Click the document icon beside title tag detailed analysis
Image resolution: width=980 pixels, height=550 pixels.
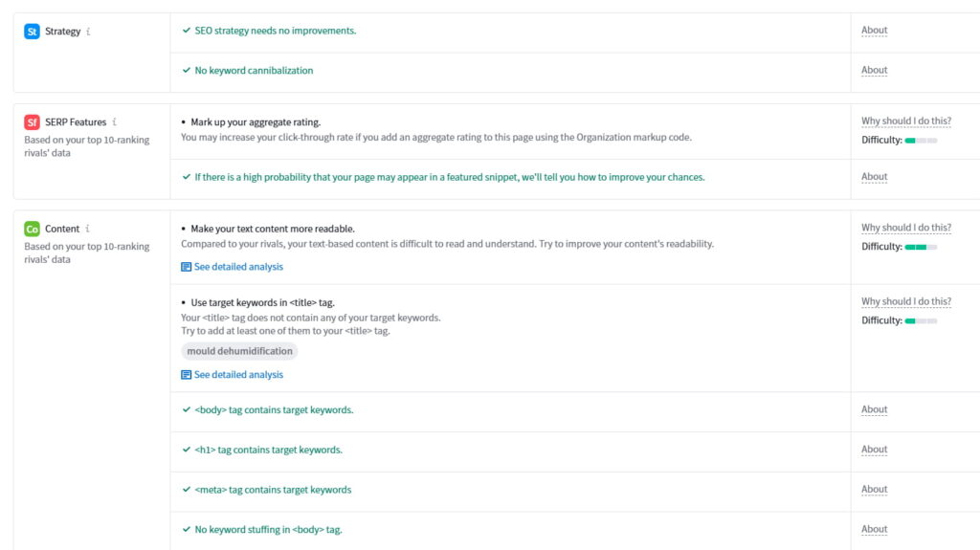187,375
